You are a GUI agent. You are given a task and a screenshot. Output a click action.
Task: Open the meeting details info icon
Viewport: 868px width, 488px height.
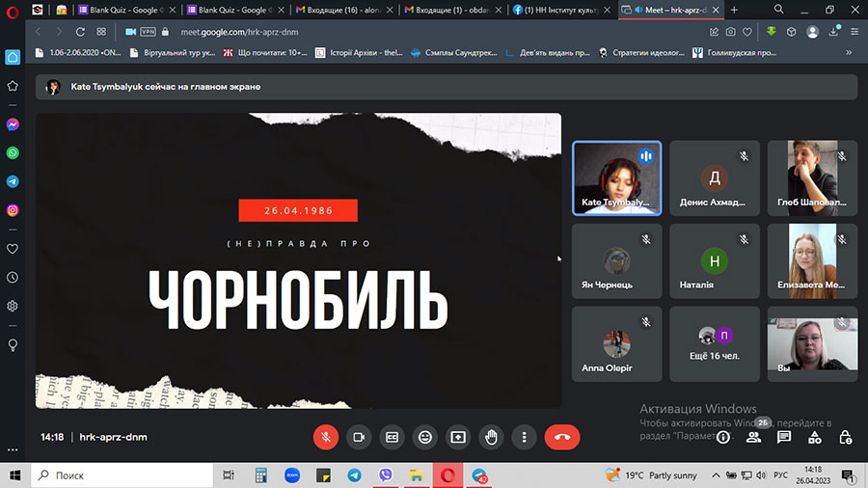coord(723,437)
